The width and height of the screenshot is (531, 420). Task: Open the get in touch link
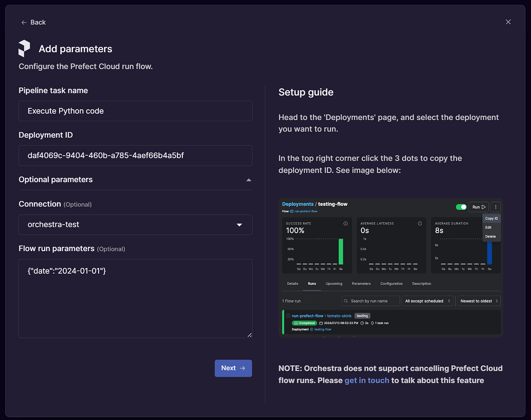tap(367, 380)
